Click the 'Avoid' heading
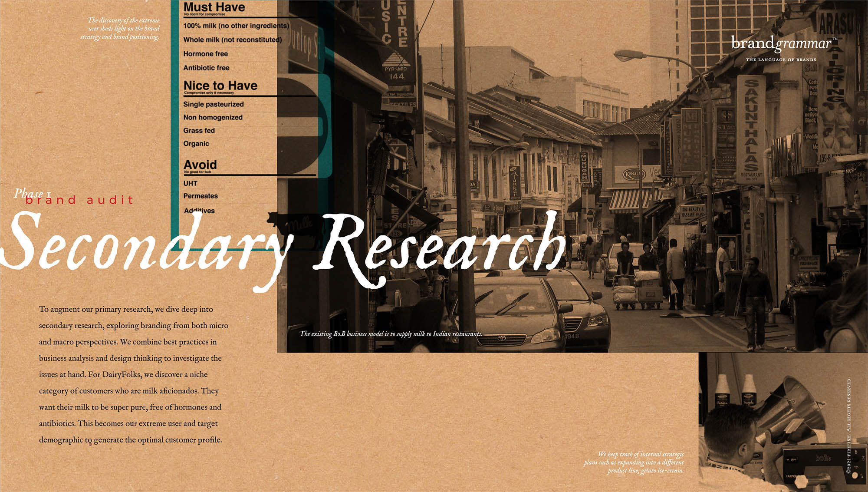 (x=200, y=165)
